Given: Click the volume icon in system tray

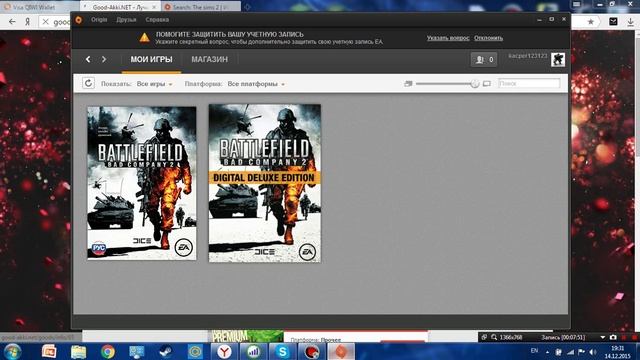Looking at the screenshot, I should (593, 352).
